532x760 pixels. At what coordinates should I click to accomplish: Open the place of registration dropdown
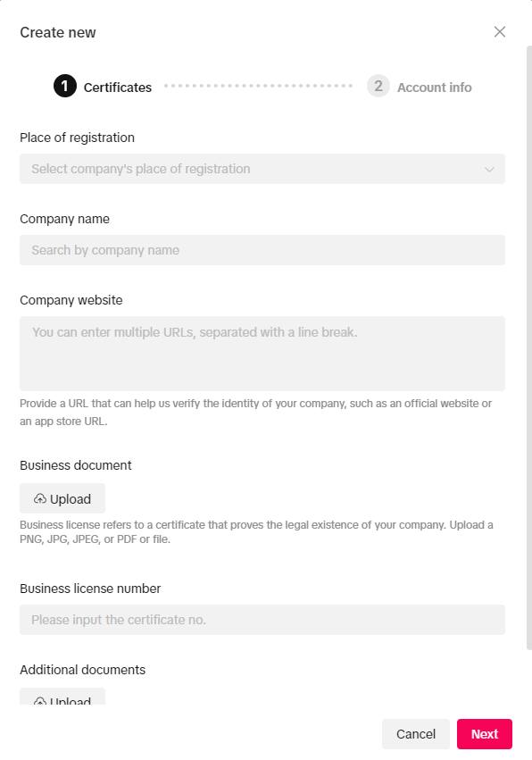(262, 169)
